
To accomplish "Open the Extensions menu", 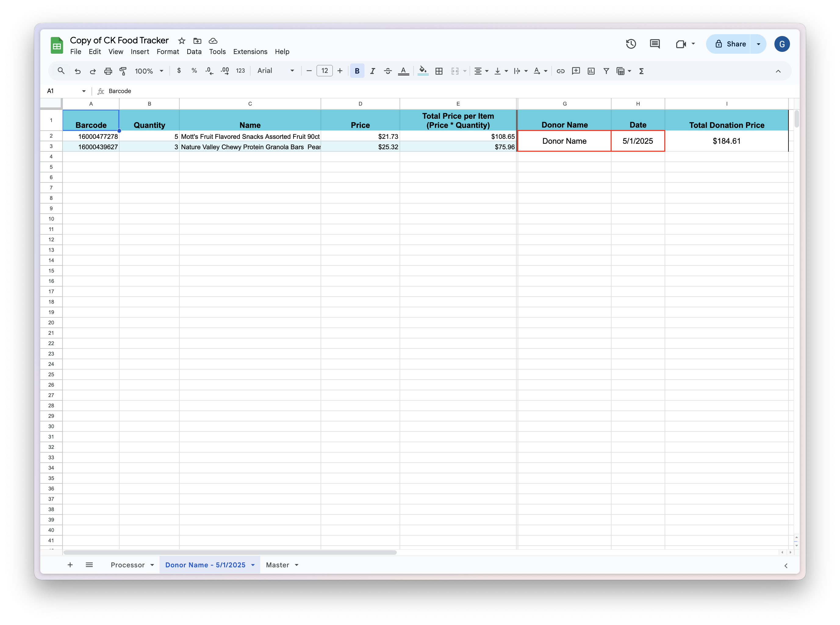I will tap(250, 52).
